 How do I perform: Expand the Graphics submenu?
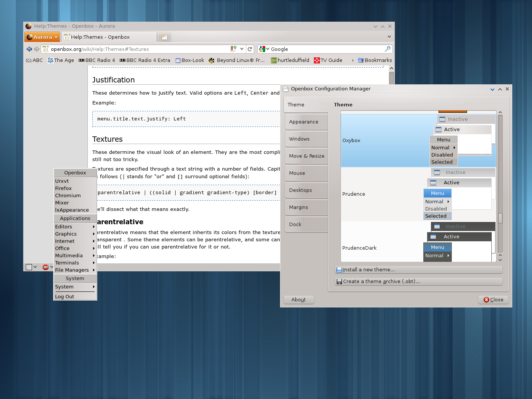click(x=75, y=234)
